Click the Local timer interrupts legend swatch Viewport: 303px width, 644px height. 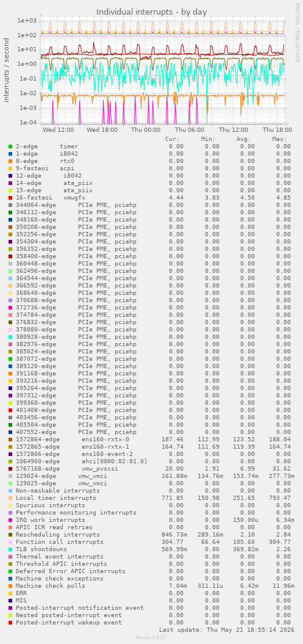point(10,497)
